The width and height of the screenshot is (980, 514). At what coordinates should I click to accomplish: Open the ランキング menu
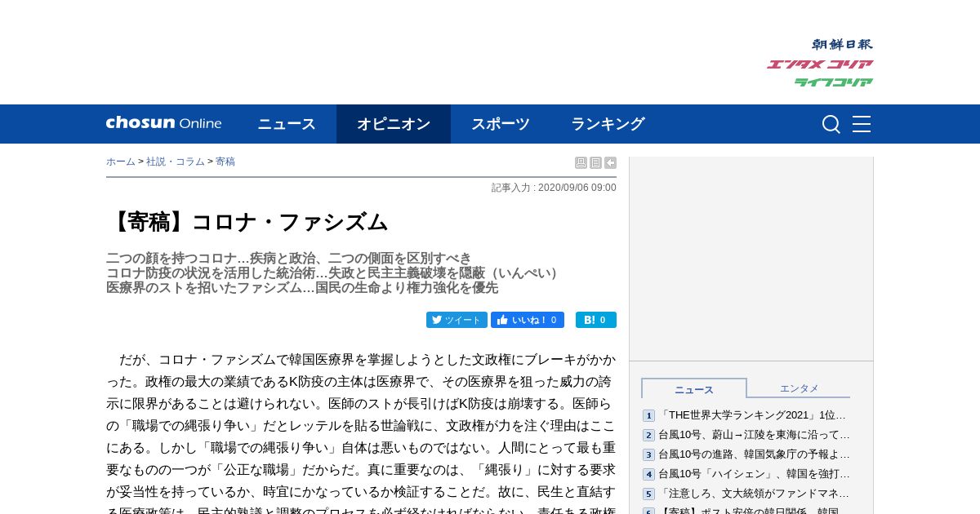[x=608, y=124]
